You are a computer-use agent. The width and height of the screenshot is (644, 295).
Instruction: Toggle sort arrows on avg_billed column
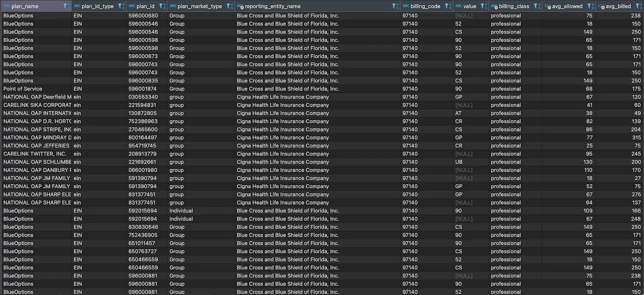click(641, 6)
